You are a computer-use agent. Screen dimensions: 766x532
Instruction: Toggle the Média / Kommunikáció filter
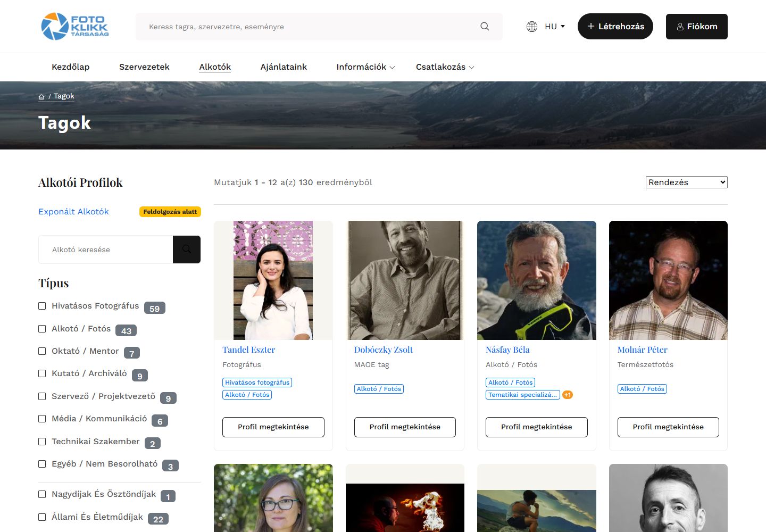click(42, 419)
